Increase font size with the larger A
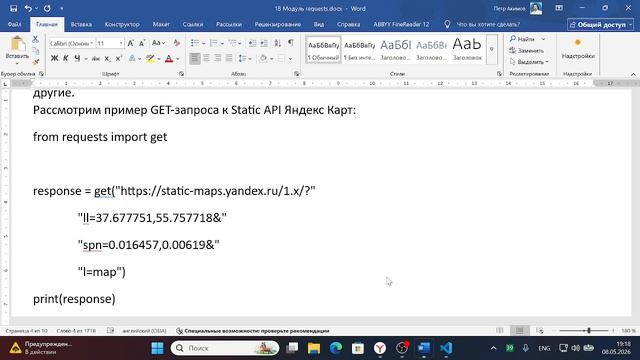This screenshot has width=640, height=360. coord(131,43)
